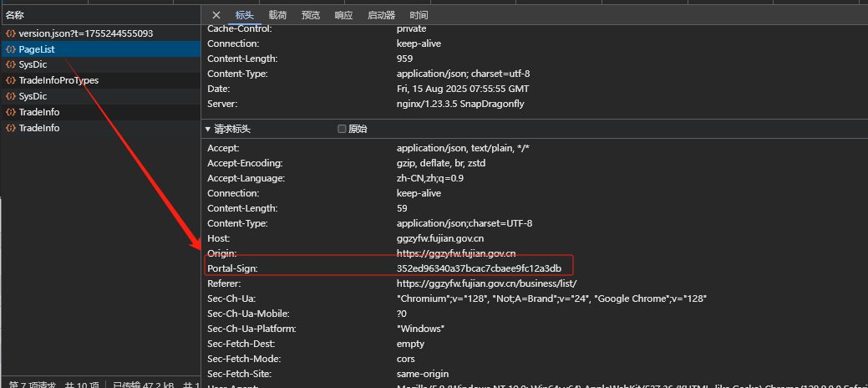The height and width of the screenshot is (388, 868).
Task: Click the Sec-Ch-Ua value with Chromium
Action: (x=552, y=299)
